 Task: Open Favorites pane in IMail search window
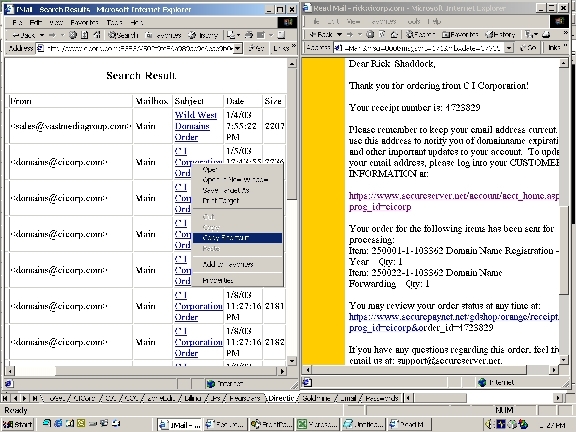pyautogui.click(x=164, y=35)
